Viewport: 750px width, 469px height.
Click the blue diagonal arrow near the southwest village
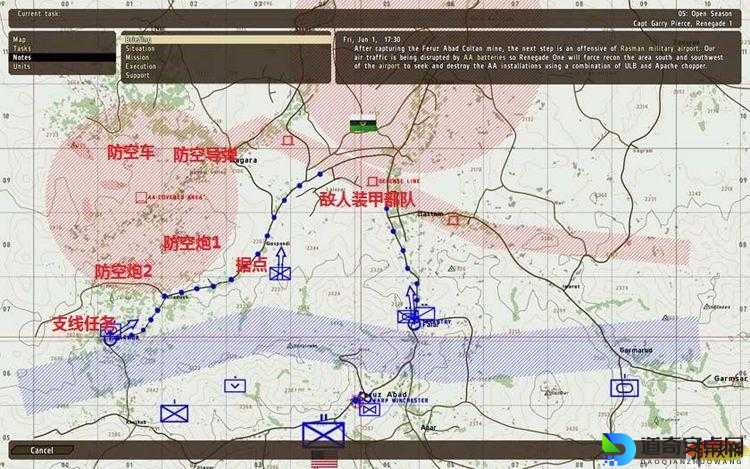[128, 327]
